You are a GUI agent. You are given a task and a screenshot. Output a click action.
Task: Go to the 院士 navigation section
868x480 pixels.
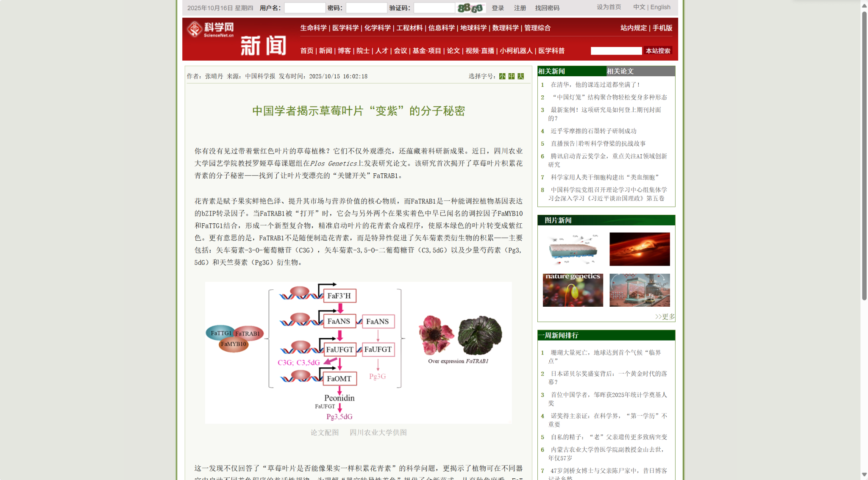coord(363,51)
